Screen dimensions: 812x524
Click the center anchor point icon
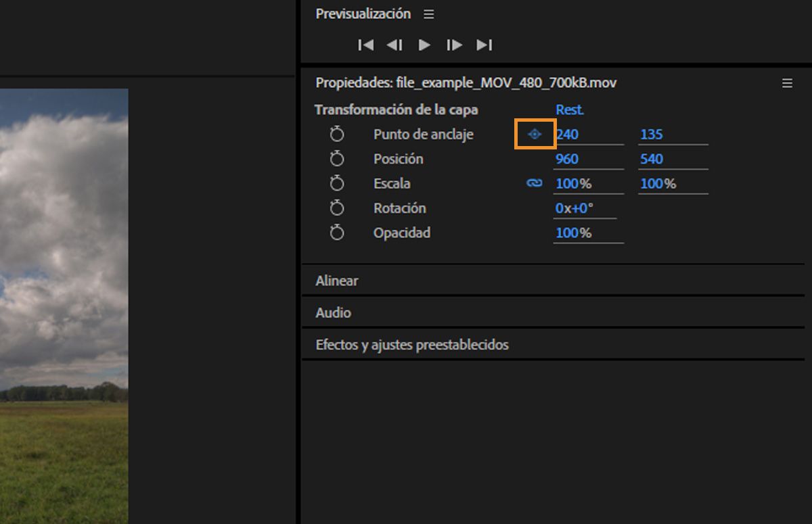pyautogui.click(x=535, y=134)
